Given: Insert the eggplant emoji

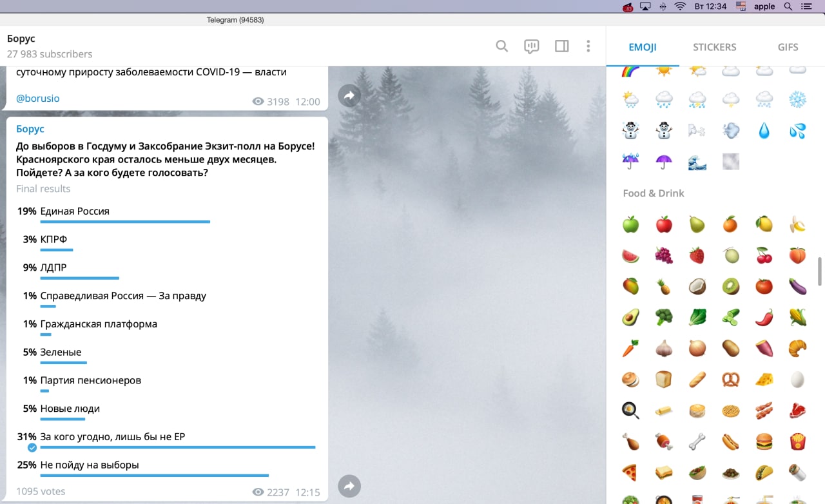Looking at the screenshot, I should coord(797,286).
